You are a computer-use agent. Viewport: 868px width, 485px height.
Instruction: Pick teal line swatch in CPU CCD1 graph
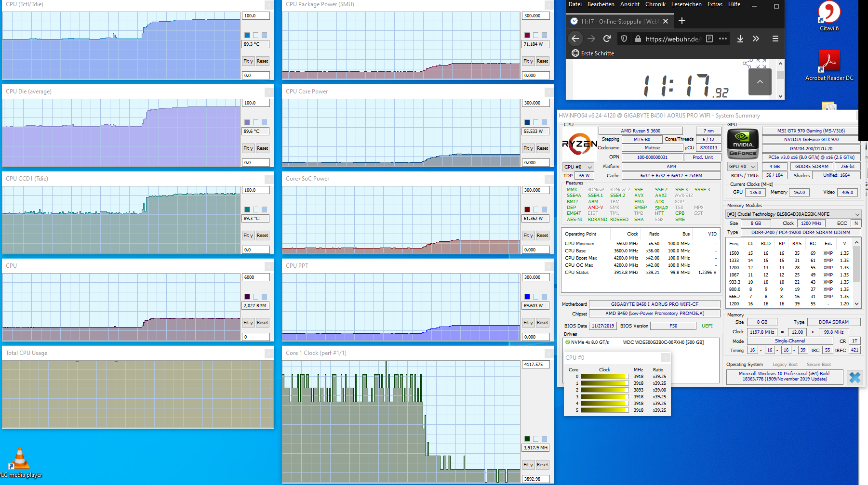[x=247, y=210]
